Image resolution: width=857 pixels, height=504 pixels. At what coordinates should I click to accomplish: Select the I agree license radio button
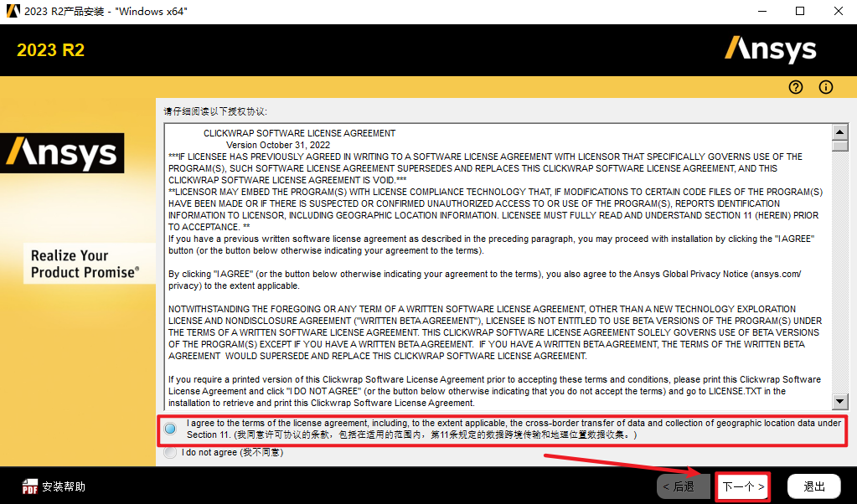pyautogui.click(x=171, y=429)
